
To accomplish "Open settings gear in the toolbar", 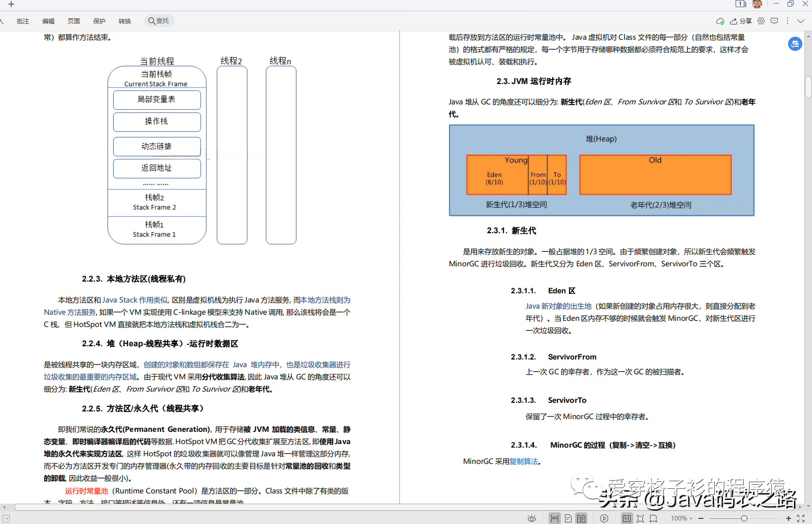I will pyautogui.click(x=761, y=21).
